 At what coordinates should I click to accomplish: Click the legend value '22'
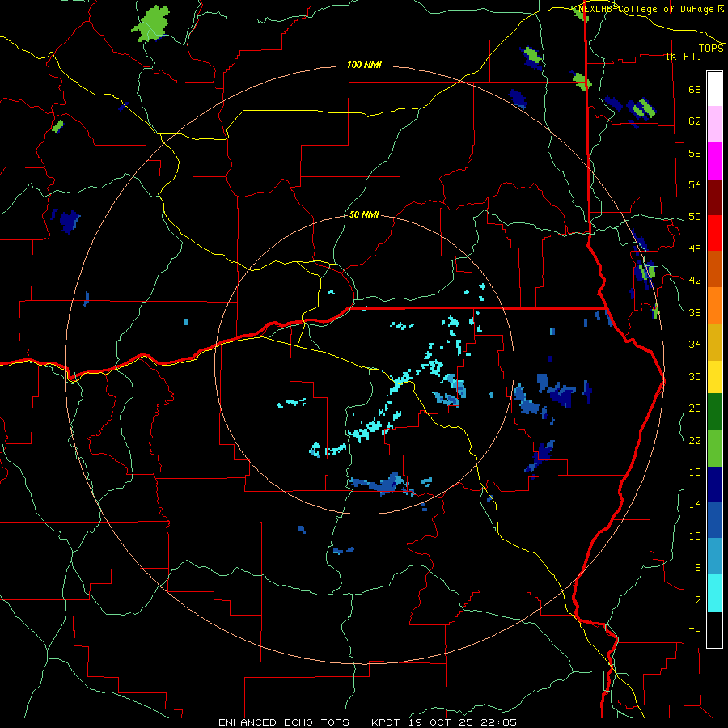click(x=695, y=440)
